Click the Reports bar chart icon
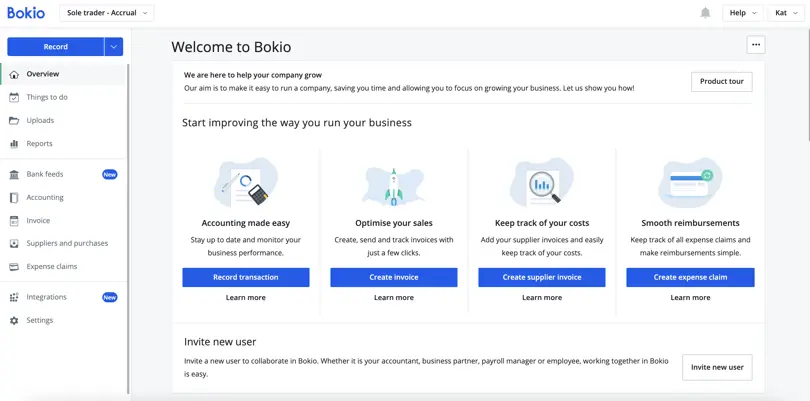Screen dimensions: 810x401 [14, 144]
